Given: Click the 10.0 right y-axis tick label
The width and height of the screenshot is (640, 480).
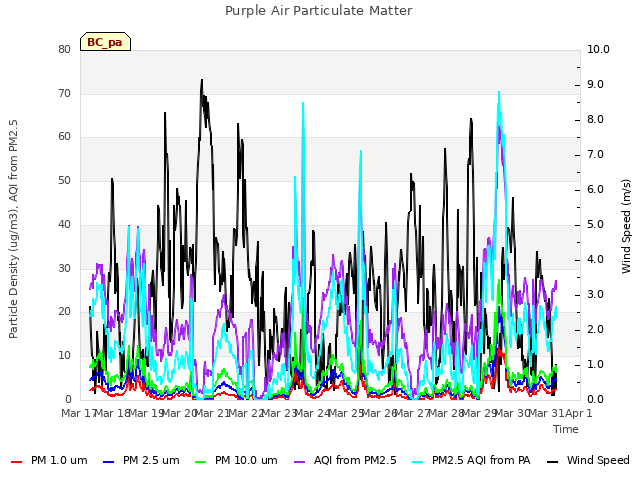Looking at the screenshot, I should [x=598, y=49].
